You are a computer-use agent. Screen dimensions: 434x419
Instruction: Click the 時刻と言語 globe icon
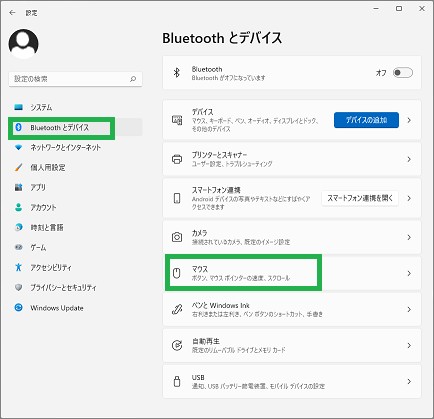click(x=19, y=227)
